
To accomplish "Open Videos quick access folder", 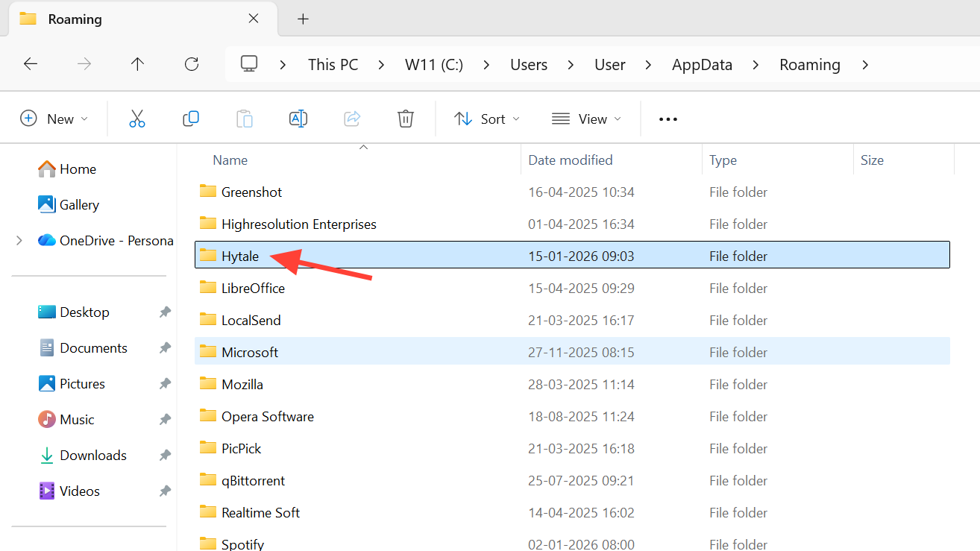I will click(x=69, y=491).
